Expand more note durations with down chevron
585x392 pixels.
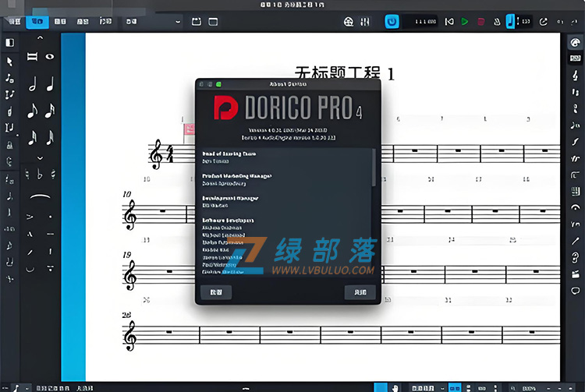(x=40, y=158)
